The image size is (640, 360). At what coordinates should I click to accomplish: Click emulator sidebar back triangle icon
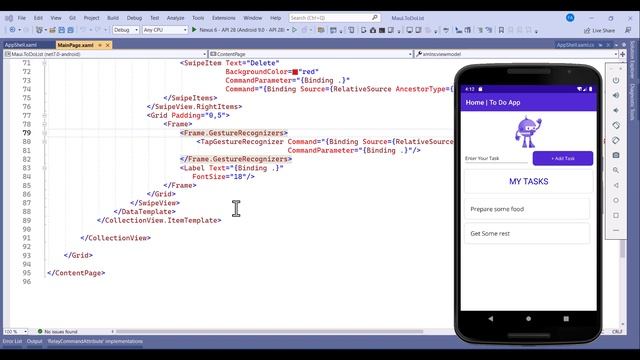tap(616, 185)
